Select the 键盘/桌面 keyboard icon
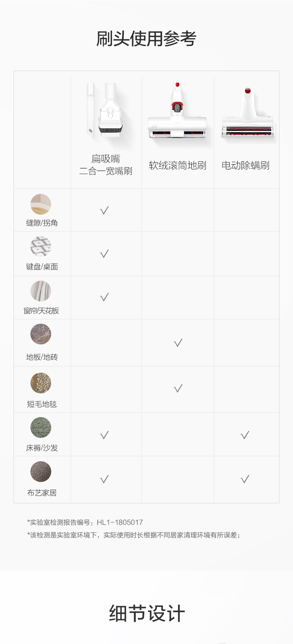The height and width of the screenshot is (644, 293). (x=41, y=247)
